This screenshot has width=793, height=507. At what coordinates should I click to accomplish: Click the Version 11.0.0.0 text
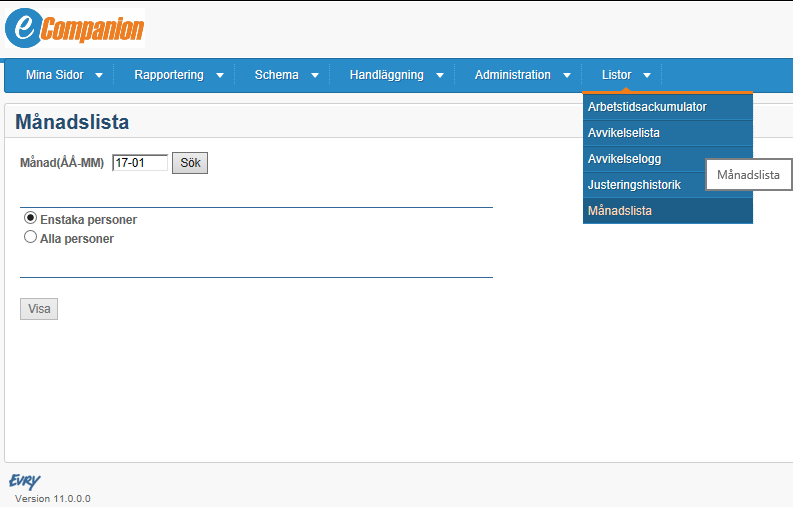click(x=53, y=498)
